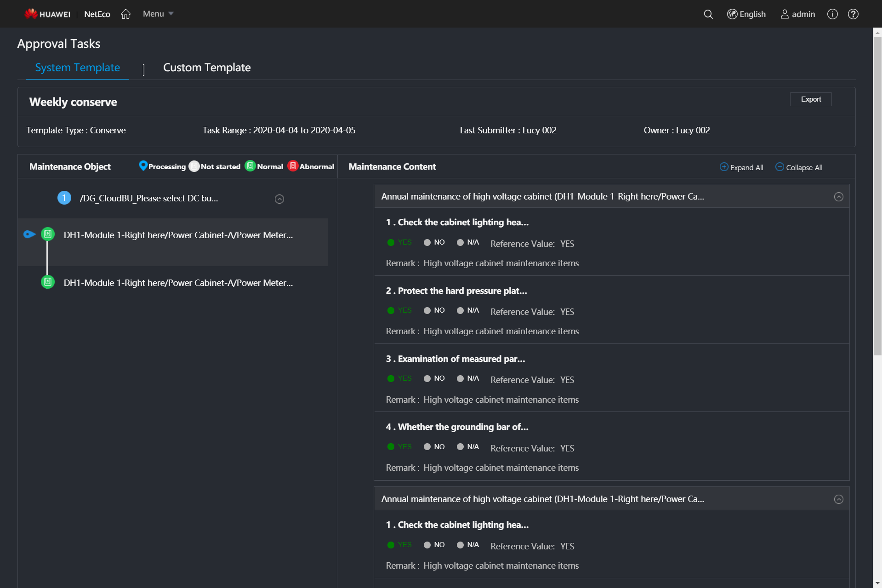Image resolution: width=882 pixels, height=588 pixels.
Task: Open the admin user account icon
Action: pos(785,14)
